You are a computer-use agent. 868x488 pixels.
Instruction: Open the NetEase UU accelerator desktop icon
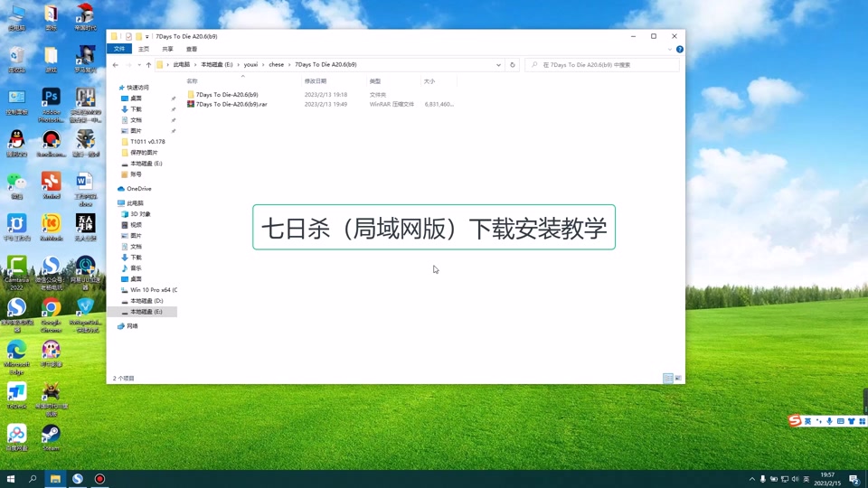85,273
